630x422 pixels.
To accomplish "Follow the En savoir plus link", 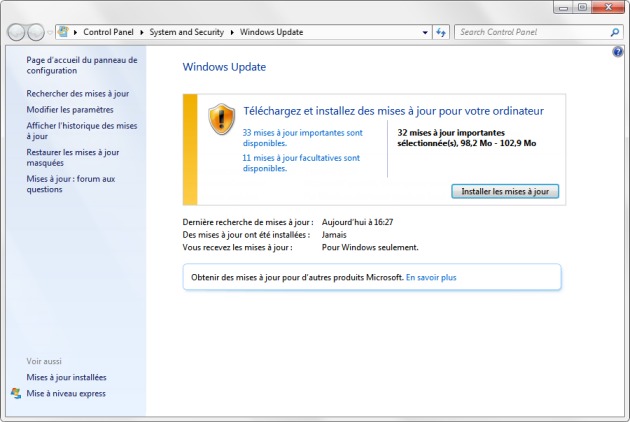I will point(431,277).
